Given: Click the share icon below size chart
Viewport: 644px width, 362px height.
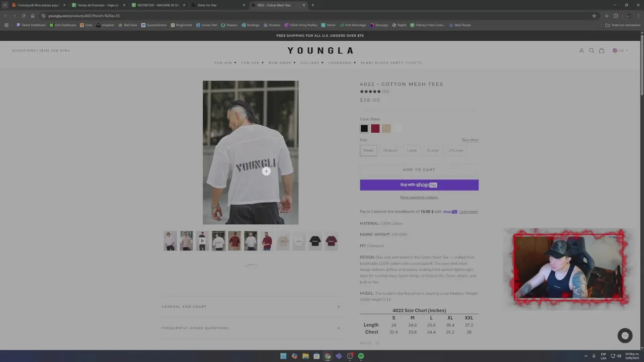Looking at the screenshot, I should pyautogui.click(x=377, y=343).
